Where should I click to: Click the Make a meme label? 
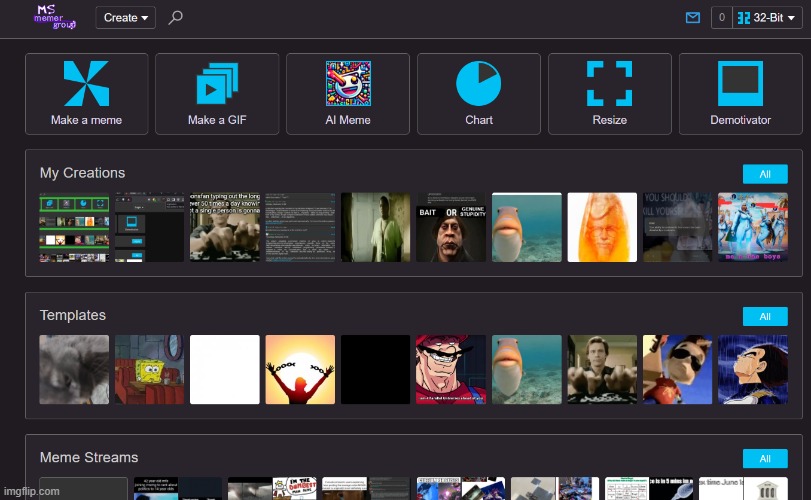pyautogui.click(x=86, y=120)
